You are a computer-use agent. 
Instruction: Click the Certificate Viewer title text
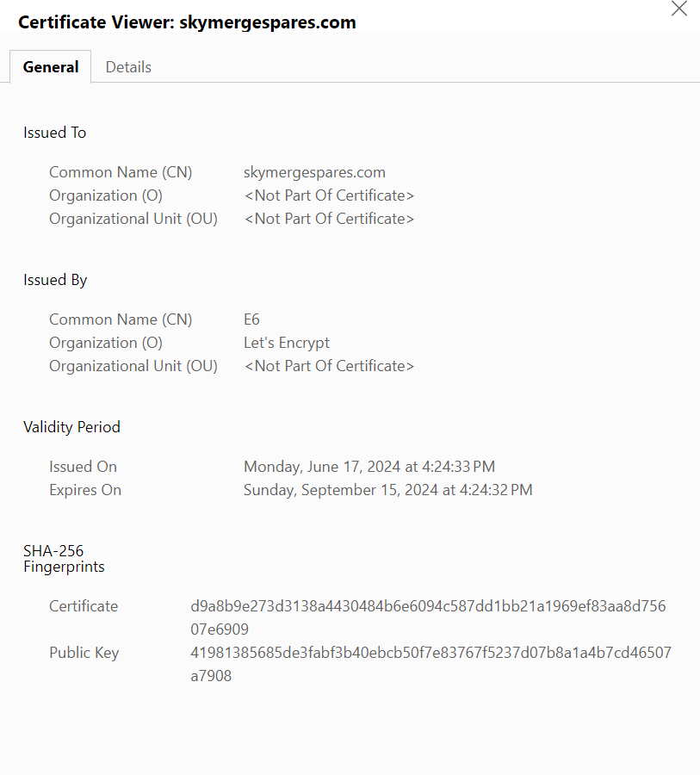pos(187,22)
